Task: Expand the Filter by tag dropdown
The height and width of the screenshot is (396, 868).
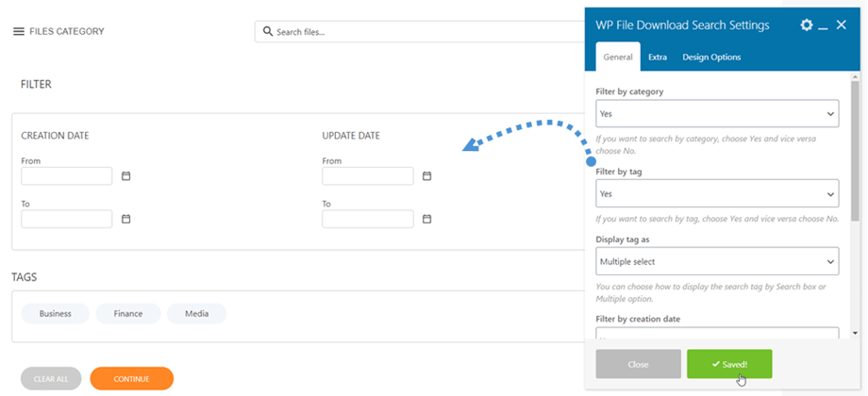Action: 717,194
